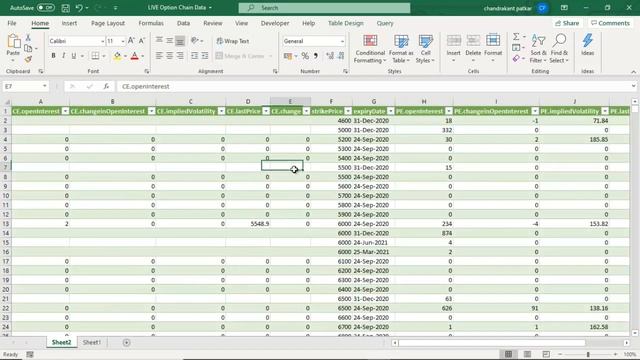Click Decrease Font Size icon

click(x=142, y=41)
